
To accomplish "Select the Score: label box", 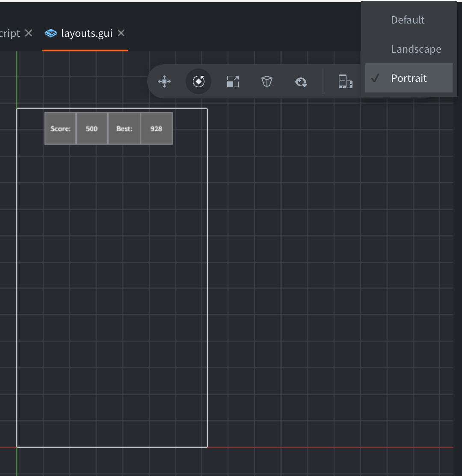I will point(60,128).
